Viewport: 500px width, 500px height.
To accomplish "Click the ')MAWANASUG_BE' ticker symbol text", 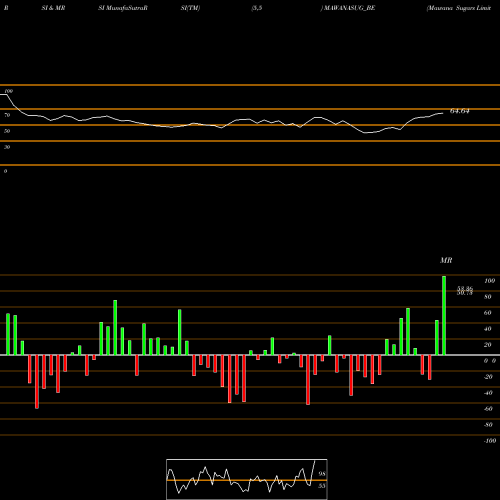I will coord(348,8).
